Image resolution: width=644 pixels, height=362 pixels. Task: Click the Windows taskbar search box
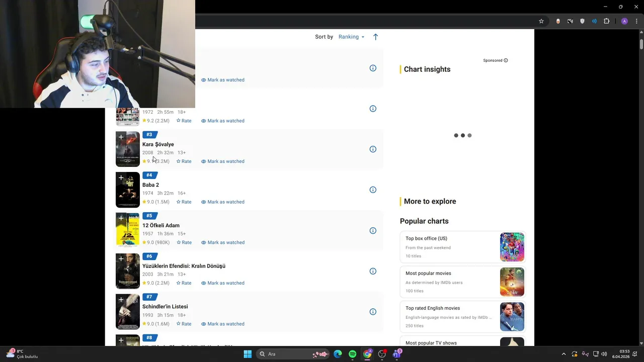(x=293, y=354)
